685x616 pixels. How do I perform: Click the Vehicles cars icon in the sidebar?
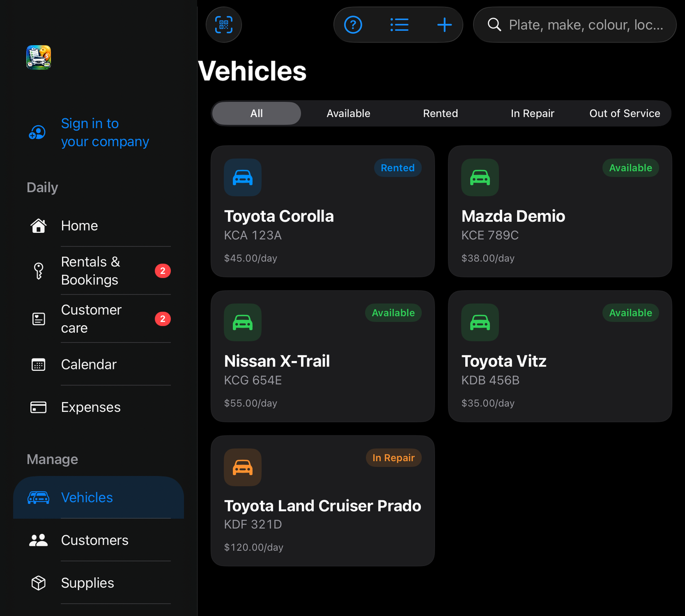tap(38, 498)
